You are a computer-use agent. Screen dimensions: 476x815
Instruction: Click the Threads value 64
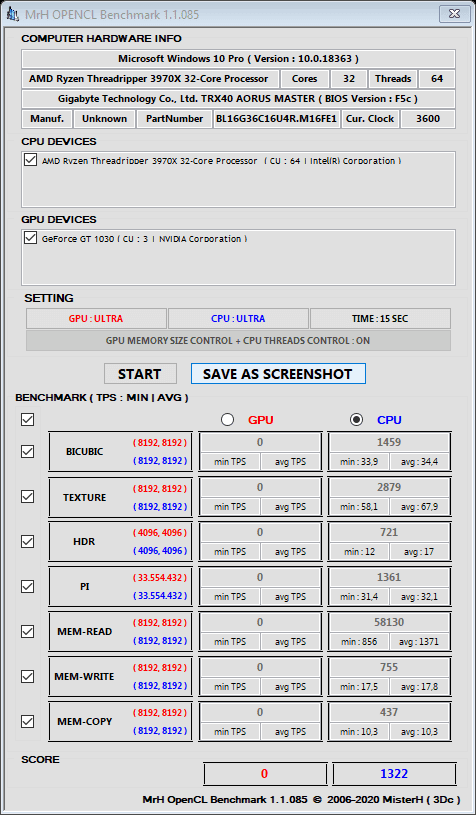coord(437,79)
